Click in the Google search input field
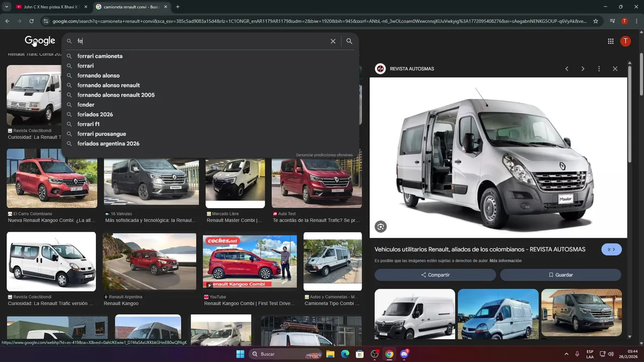 tap(201, 41)
